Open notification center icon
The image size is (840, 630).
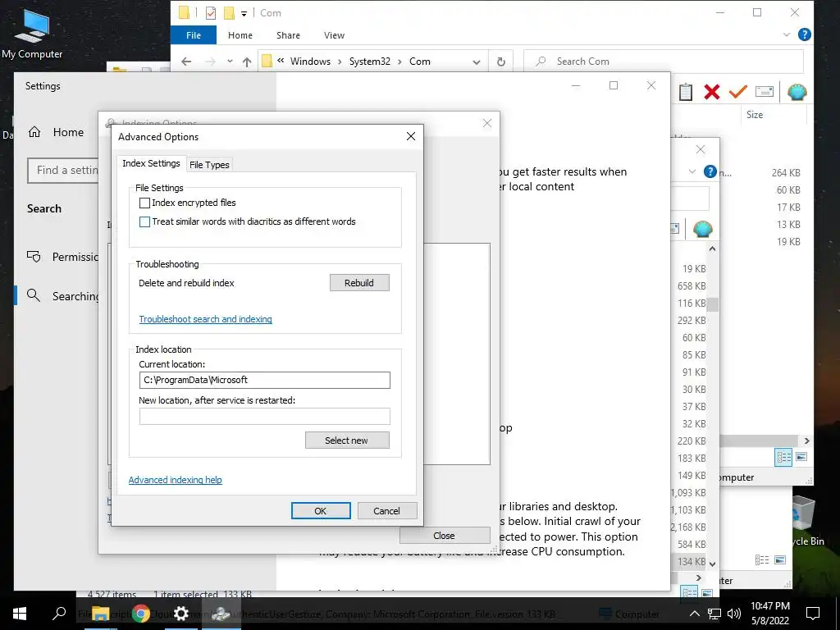813,614
